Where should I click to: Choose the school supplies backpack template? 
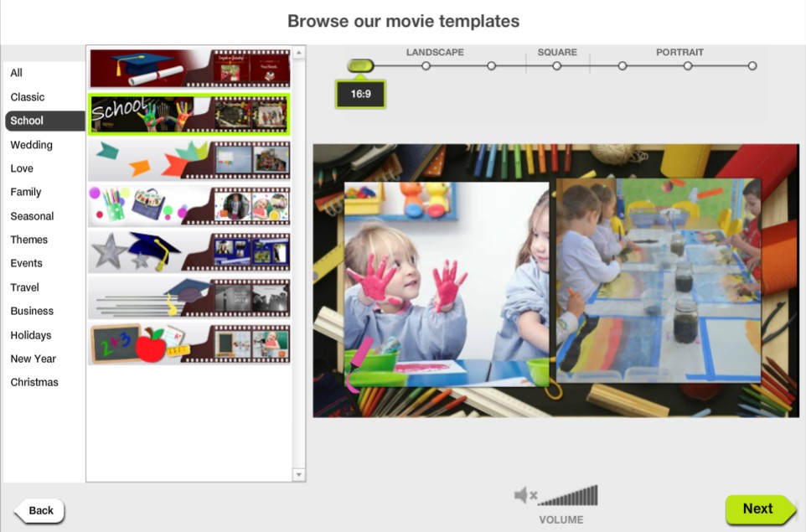(189, 206)
